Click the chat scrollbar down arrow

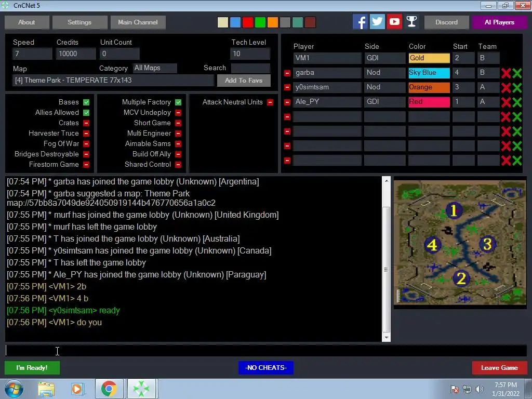point(386,338)
